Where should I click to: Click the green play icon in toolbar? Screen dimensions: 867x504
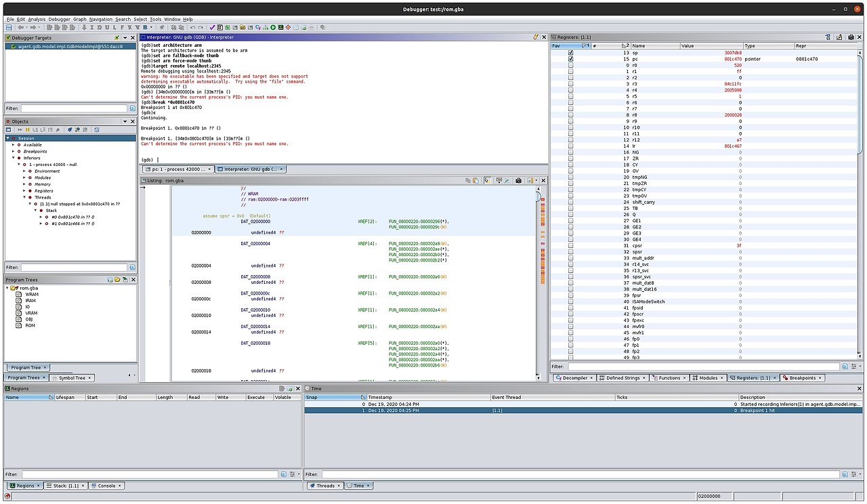[273, 27]
